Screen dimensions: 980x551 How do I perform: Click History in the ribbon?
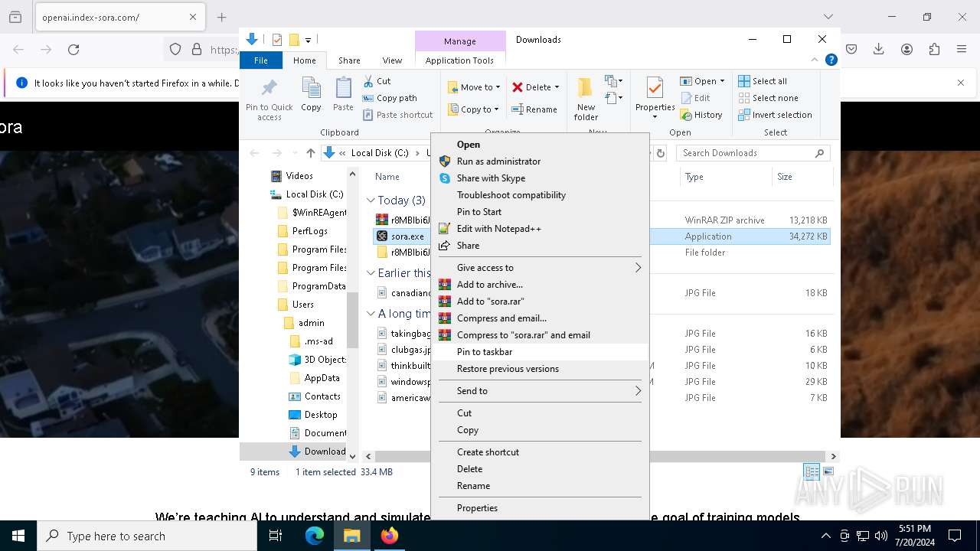[x=701, y=115]
